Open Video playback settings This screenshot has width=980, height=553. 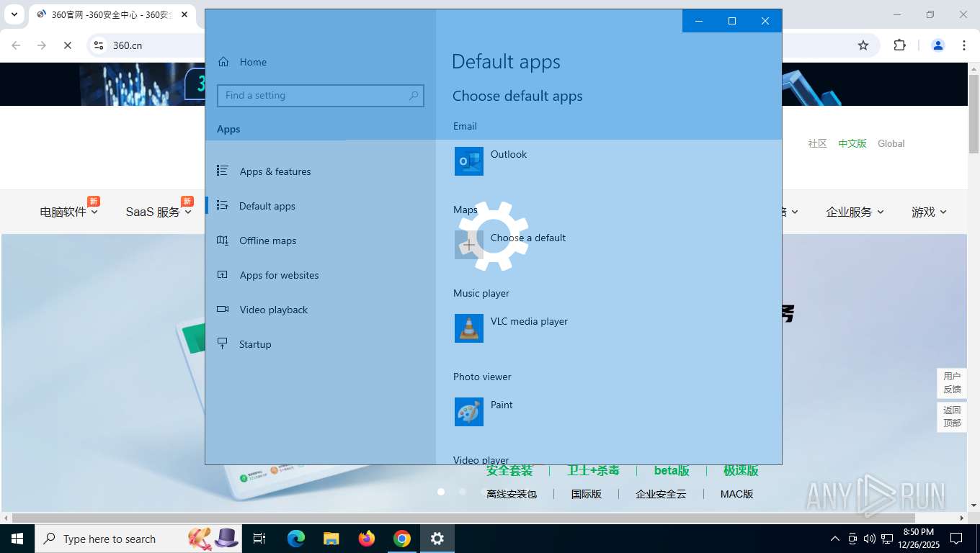(320, 310)
